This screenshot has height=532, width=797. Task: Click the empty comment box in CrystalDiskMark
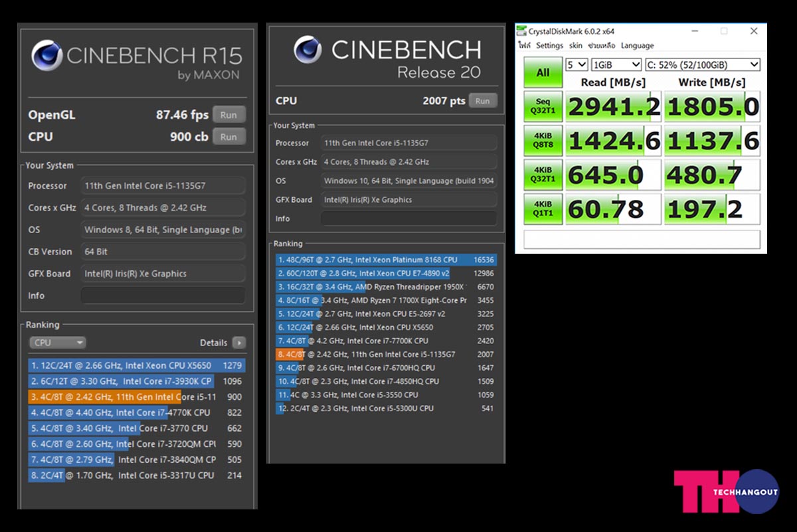(642, 239)
